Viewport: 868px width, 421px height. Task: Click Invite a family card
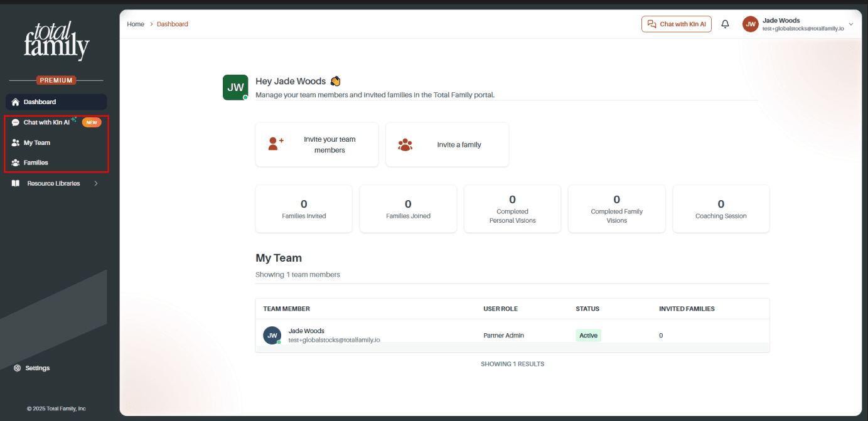(x=447, y=144)
